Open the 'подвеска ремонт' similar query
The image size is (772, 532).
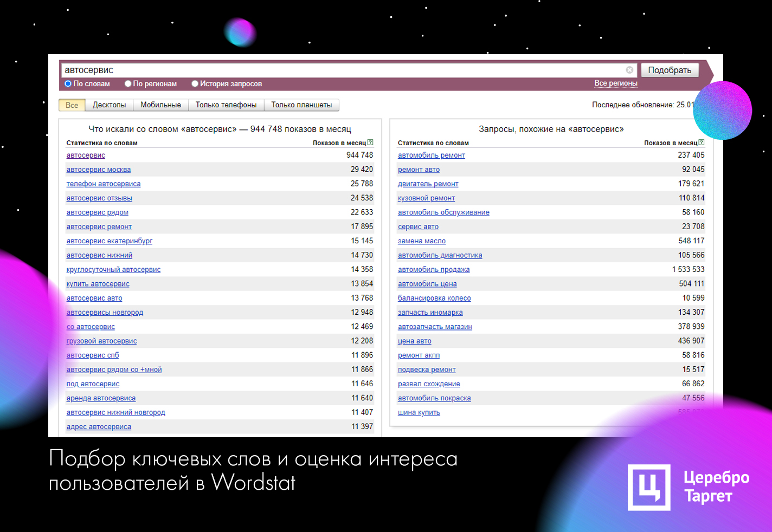pyautogui.click(x=427, y=370)
